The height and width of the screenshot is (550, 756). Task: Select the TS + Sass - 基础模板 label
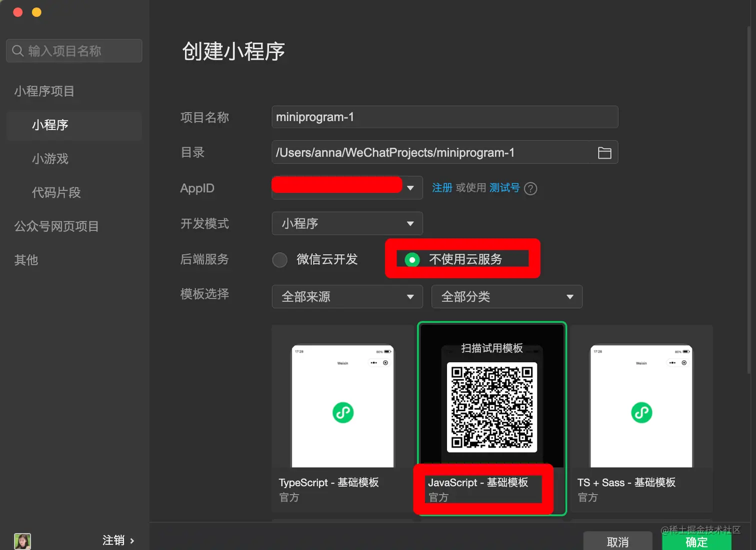tap(626, 483)
